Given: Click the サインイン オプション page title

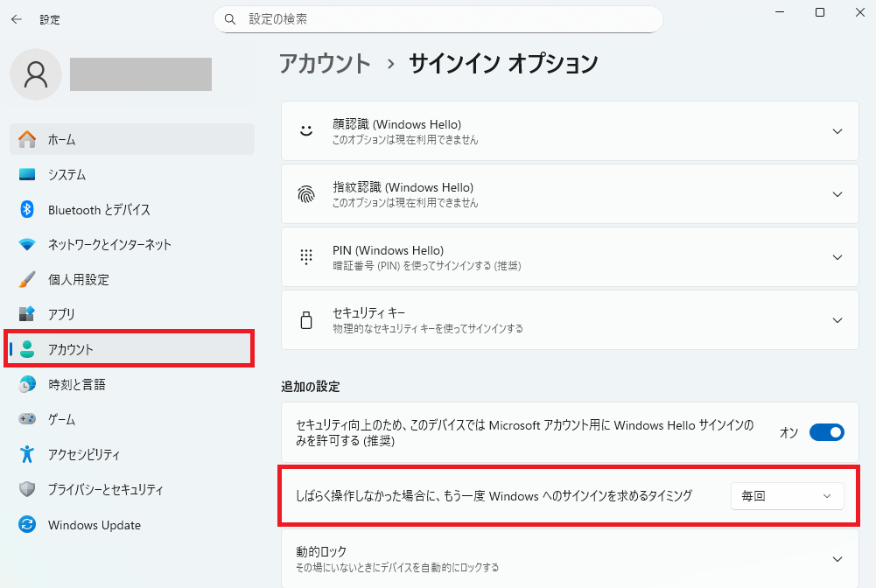Looking at the screenshot, I should [503, 63].
